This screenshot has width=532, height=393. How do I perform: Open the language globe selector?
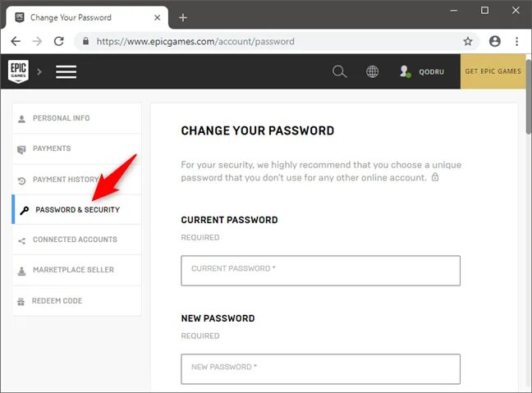click(x=372, y=71)
